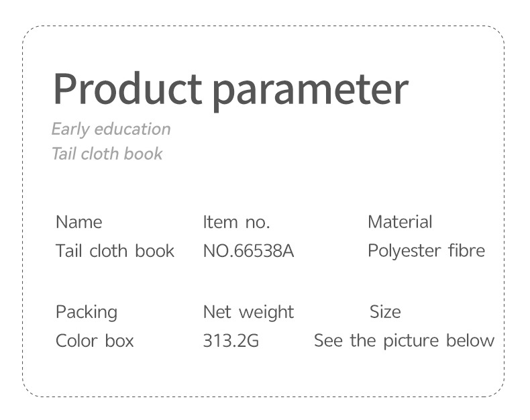
Task: Select the 313.2G weight value
Action: pyautogui.click(x=230, y=341)
